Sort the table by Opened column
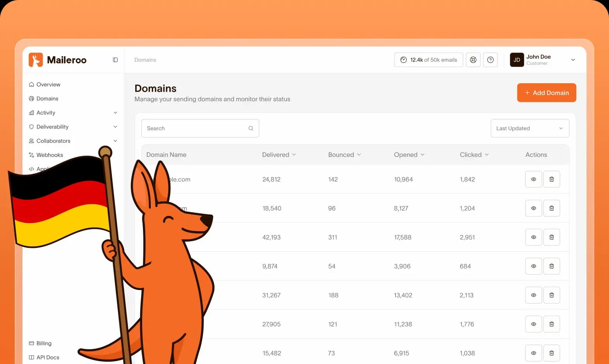 409,155
